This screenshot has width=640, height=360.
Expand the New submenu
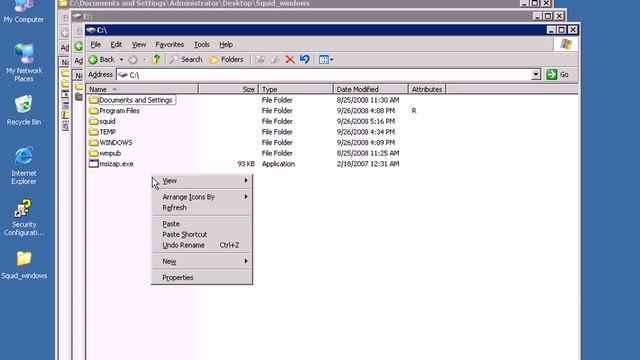(x=202, y=261)
